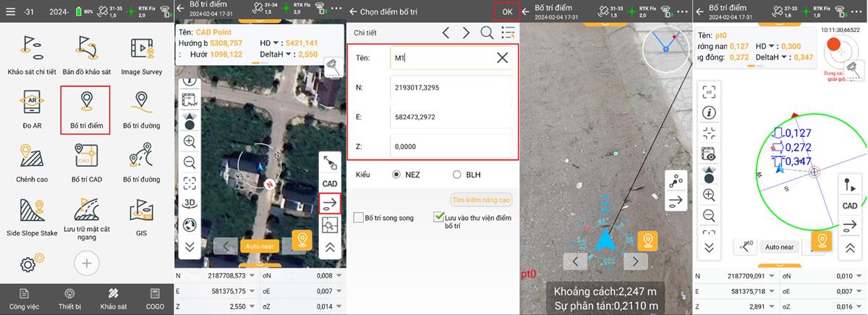Open the COGO tab
This screenshot has height=315, width=868.
(154, 298)
